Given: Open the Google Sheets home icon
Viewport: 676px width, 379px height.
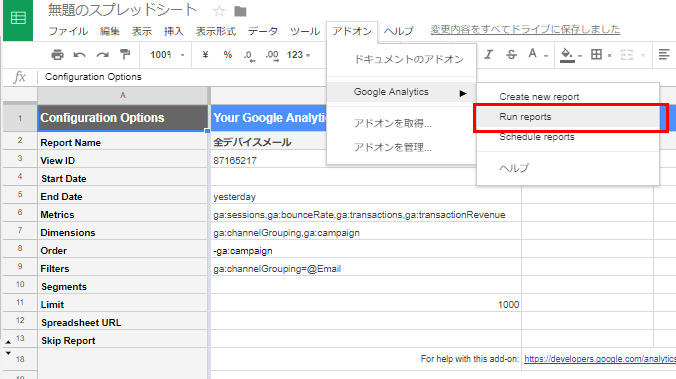Looking at the screenshot, I should pos(18,19).
